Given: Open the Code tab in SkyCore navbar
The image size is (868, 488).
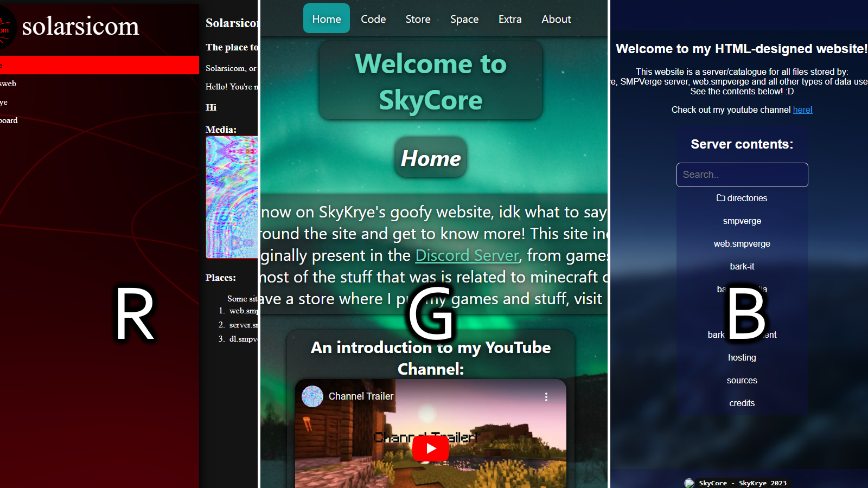Looking at the screenshot, I should [x=373, y=18].
